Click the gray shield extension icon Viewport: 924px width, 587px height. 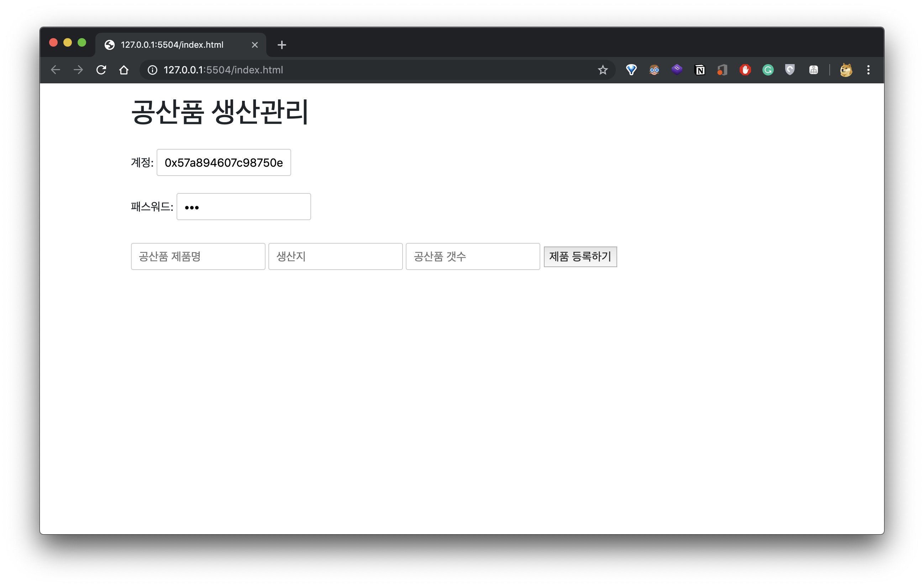pos(790,70)
